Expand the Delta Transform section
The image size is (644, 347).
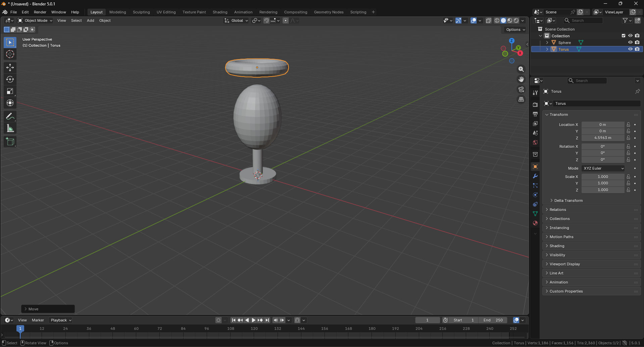coord(568,201)
